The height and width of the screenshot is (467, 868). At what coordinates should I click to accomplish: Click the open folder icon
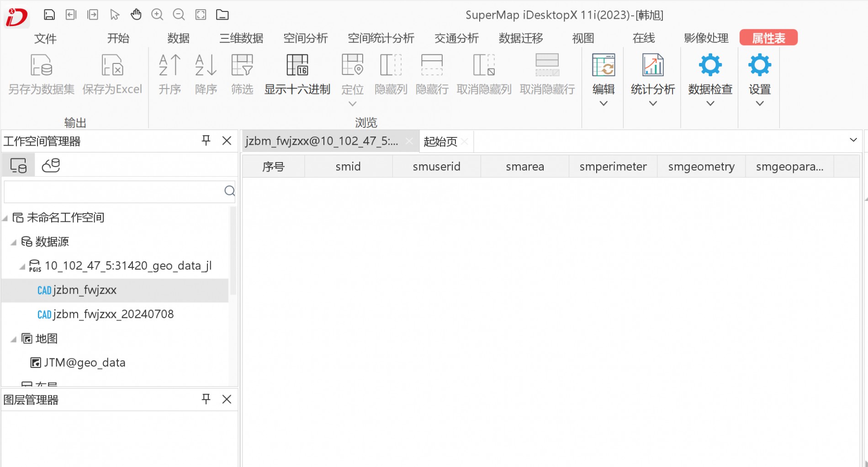pos(222,15)
